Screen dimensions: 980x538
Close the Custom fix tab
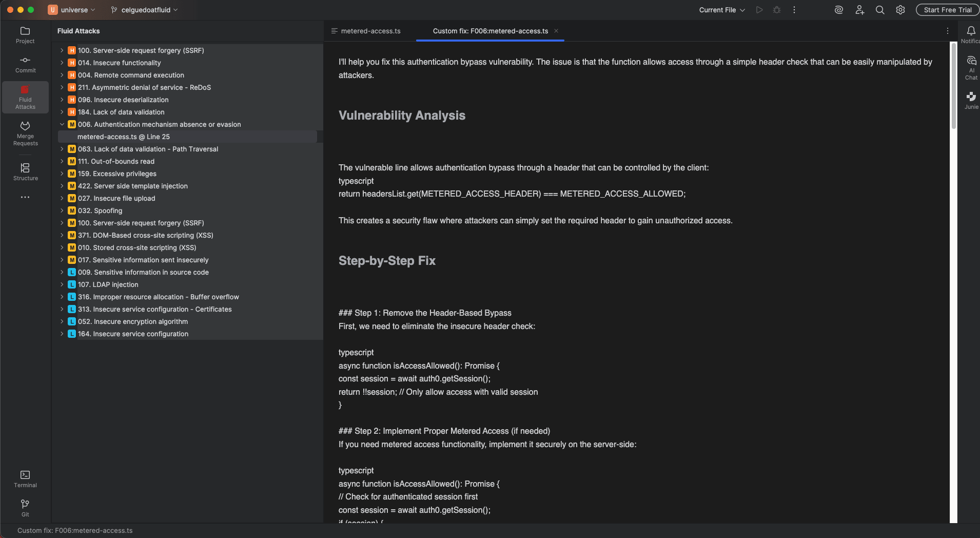coord(556,31)
